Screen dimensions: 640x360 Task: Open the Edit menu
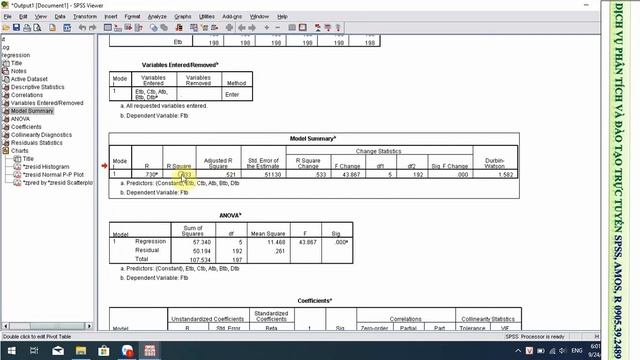pyautogui.click(x=23, y=17)
